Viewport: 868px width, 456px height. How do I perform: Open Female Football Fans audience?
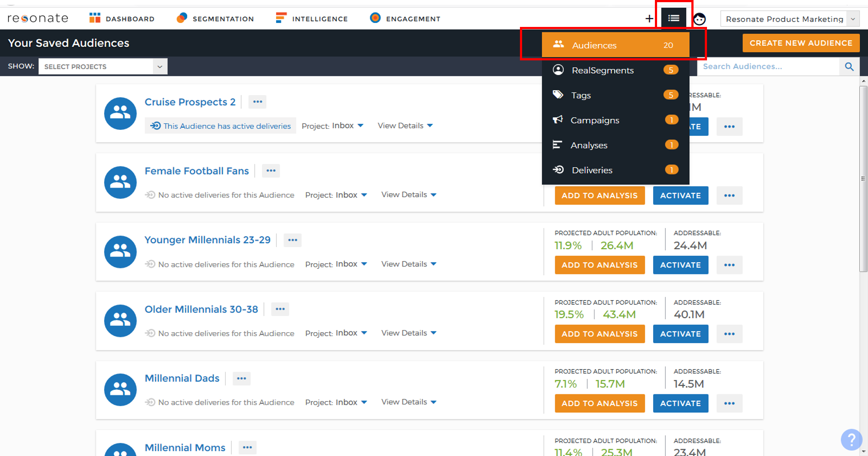coord(197,171)
